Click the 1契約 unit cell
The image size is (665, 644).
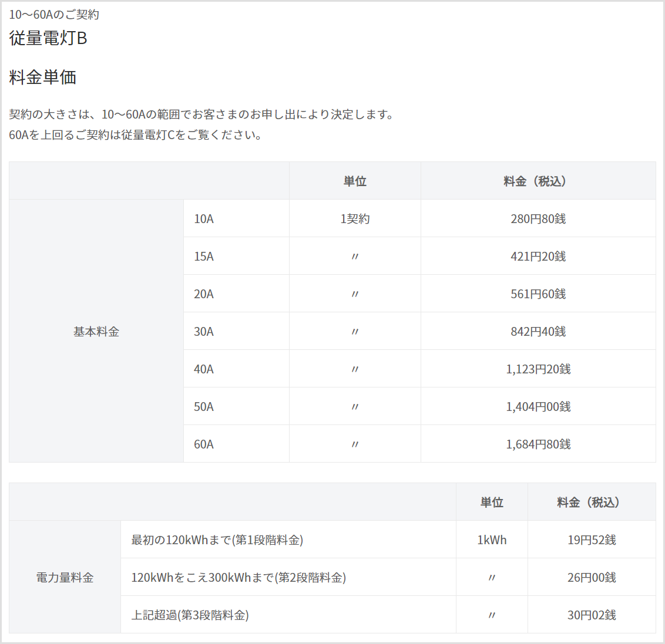point(355,219)
